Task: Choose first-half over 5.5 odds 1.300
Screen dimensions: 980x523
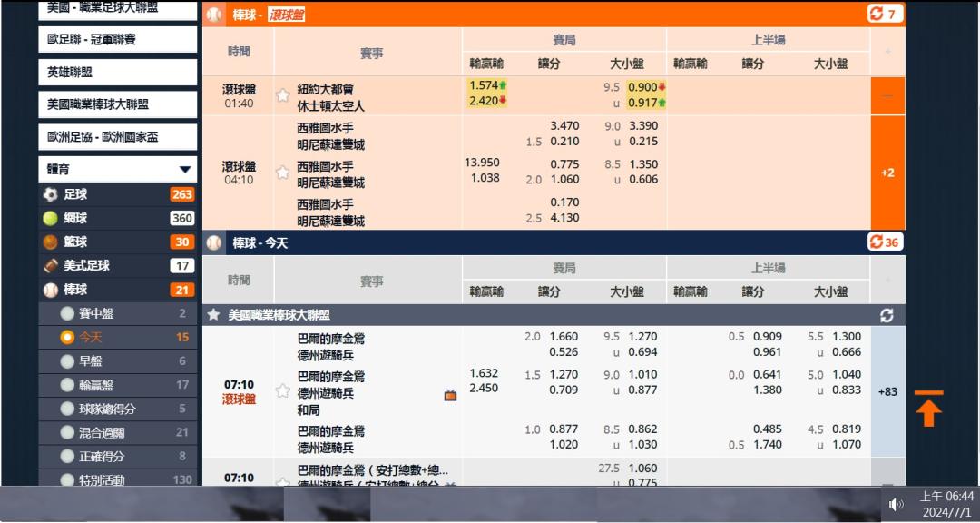Action: click(x=847, y=337)
